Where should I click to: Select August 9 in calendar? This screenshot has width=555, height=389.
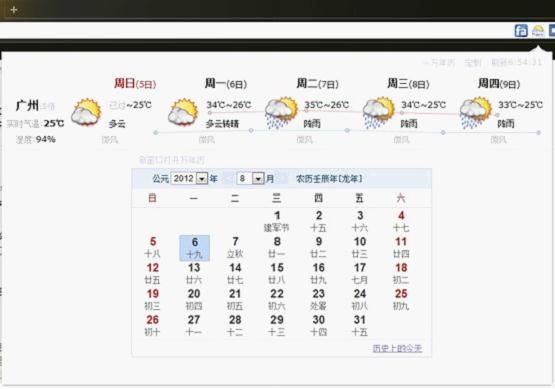coord(319,247)
